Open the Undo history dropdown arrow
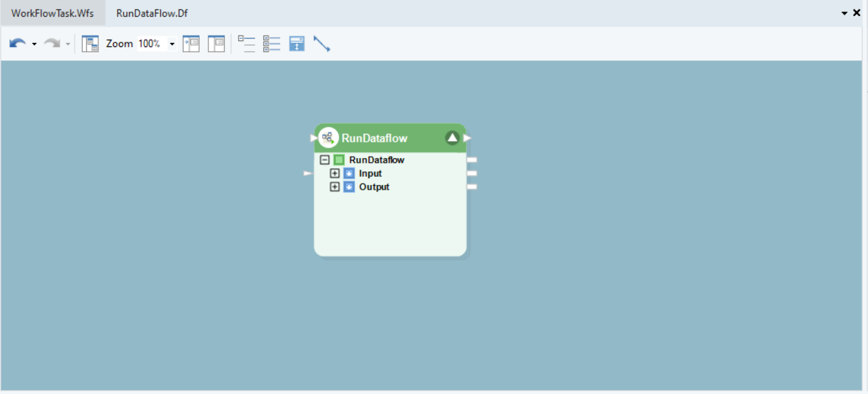The height and width of the screenshot is (394, 868). [x=34, y=44]
